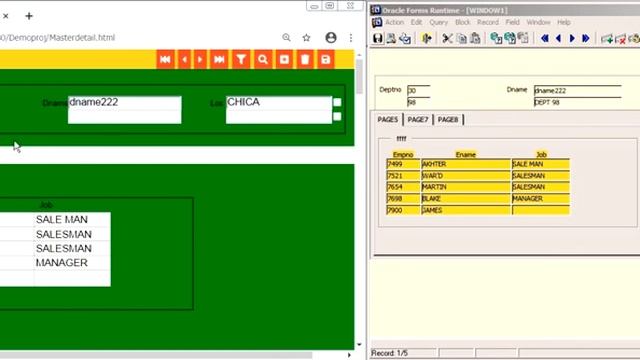The width and height of the screenshot is (640, 360).
Task: Open Edit menu in Oracle Forms
Action: (x=416, y=22)
